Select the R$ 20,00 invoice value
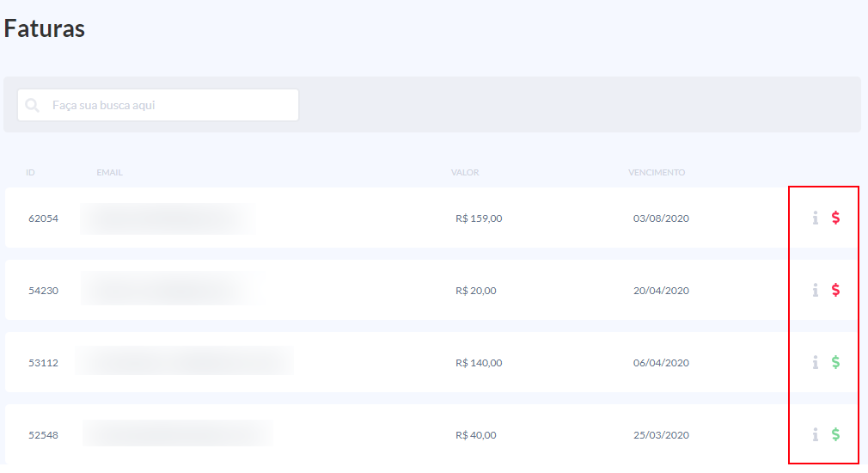Viewport: 868px width, 473px height. [x=475, y=291]
